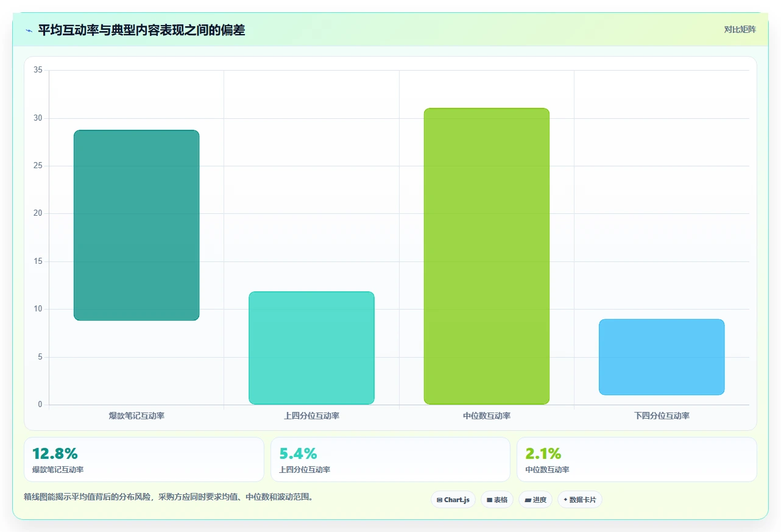781x532 pixels.
Task: Select the 进度 tag chip
Action: pyautogui.click(x=535, y=500)
